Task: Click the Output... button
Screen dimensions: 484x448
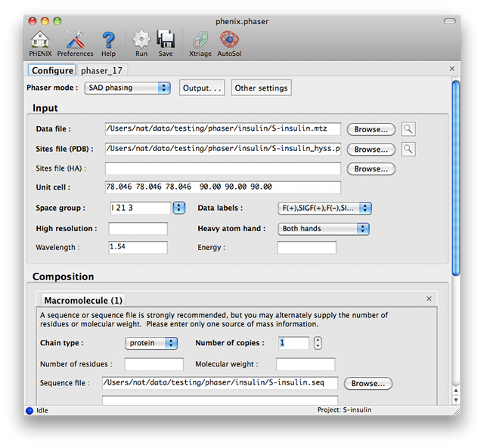Action: pyautogui.click(x=203, y=88)
